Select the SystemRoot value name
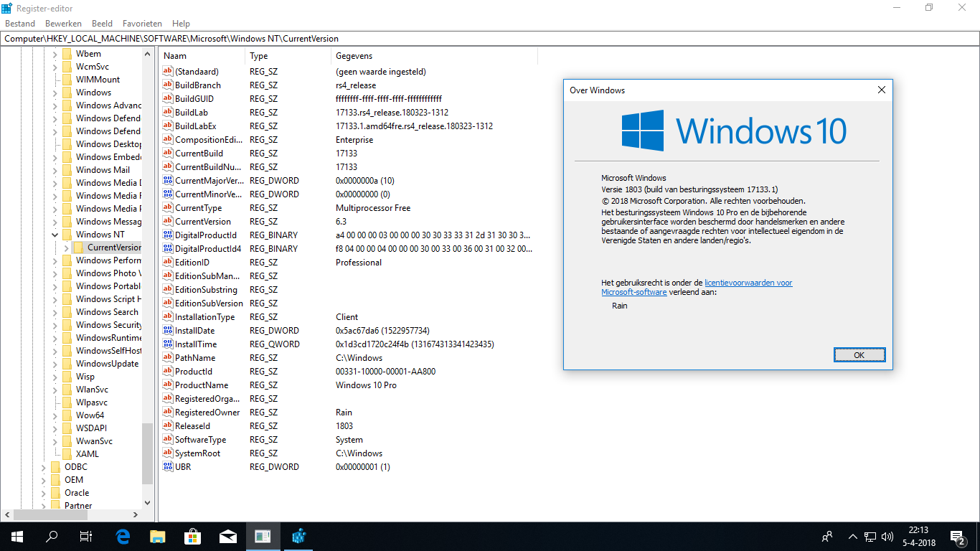980x551 pixels. pos(198,453)
